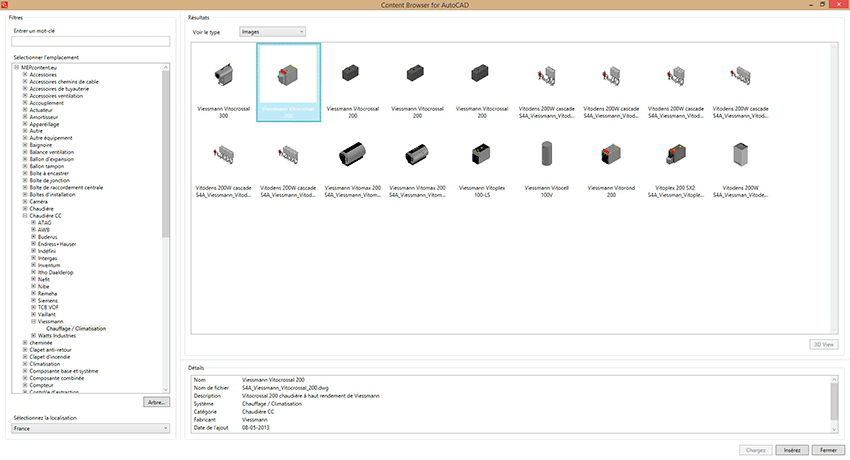This screenshot has height=460, width=850.
Task: Select the Accessoires de tuyauterie tree item
Action: tap(59, 89)
